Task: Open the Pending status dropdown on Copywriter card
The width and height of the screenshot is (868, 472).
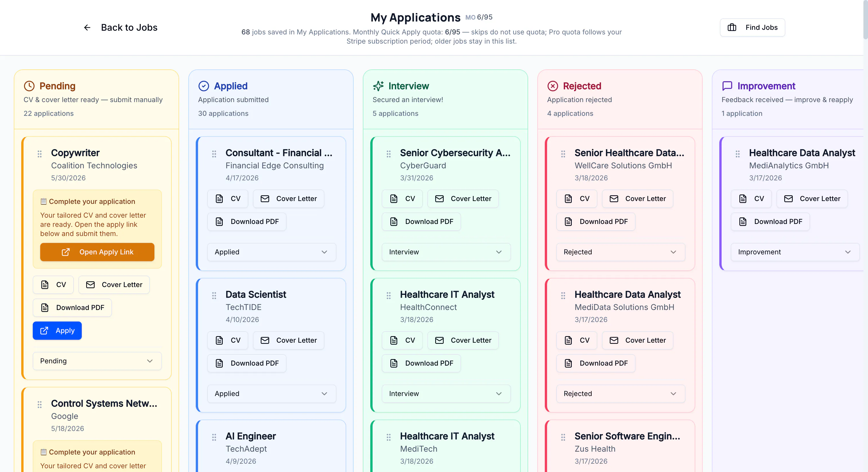Action: (97, 361)
